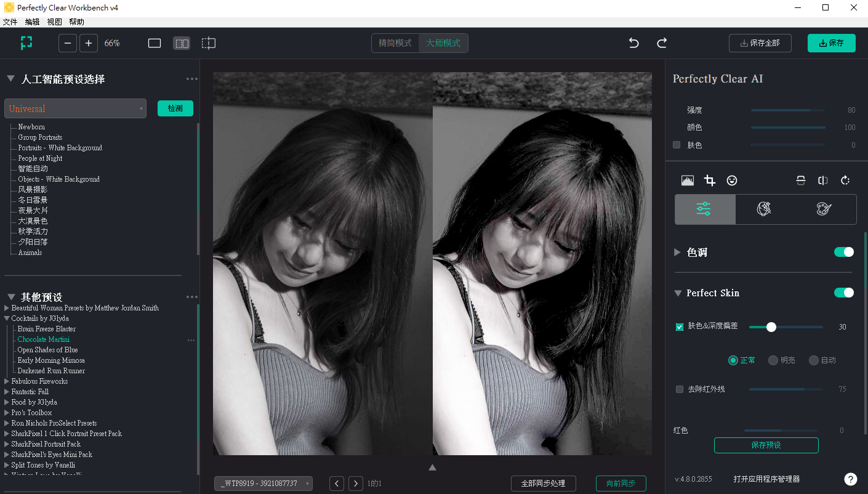Open the face smiley icon tool

(732, 180)
